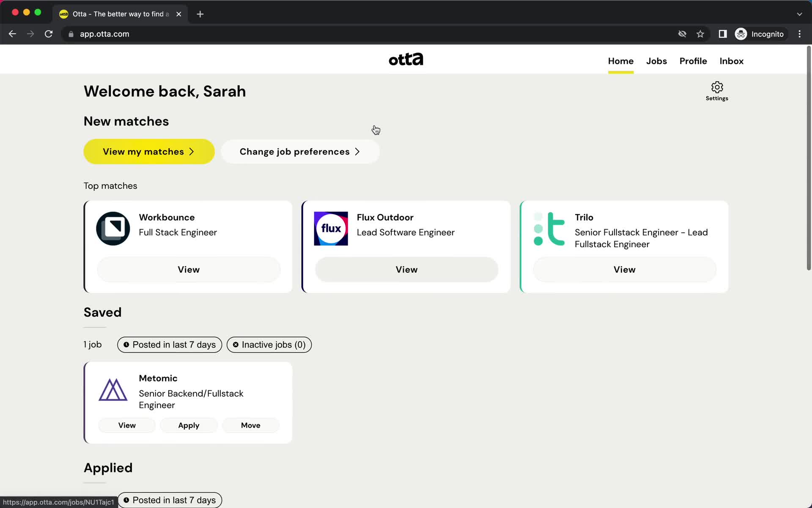Image resolution: width=812 pixels, height=508 pixels.
Task: View the Workbounce Full Stack Engineer job
Action: pyautogui.click(x=189, y=270)
